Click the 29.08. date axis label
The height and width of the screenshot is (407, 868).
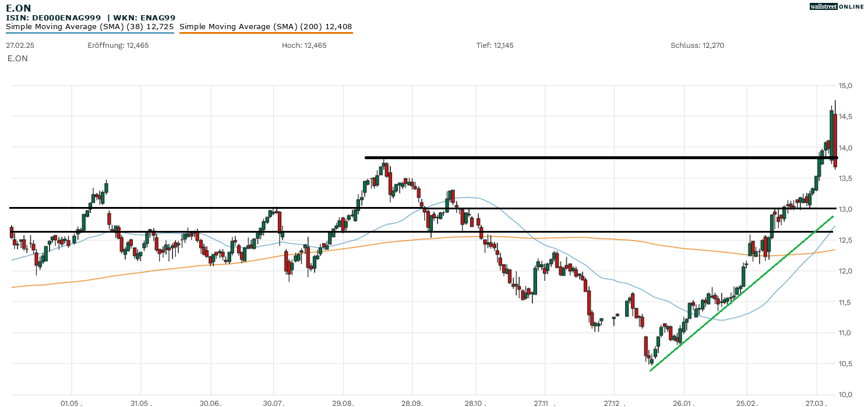(343, 402)
